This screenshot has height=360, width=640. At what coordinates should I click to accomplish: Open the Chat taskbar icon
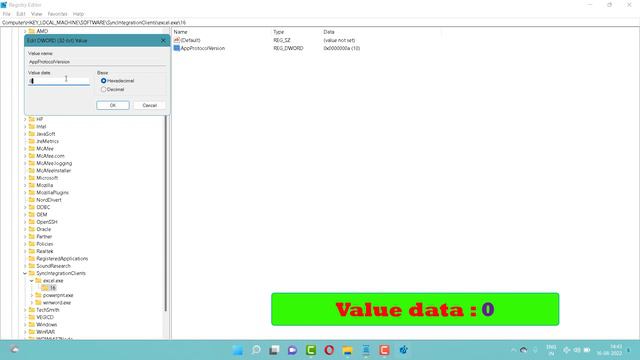pyautogui.click(x=292, y=350)
